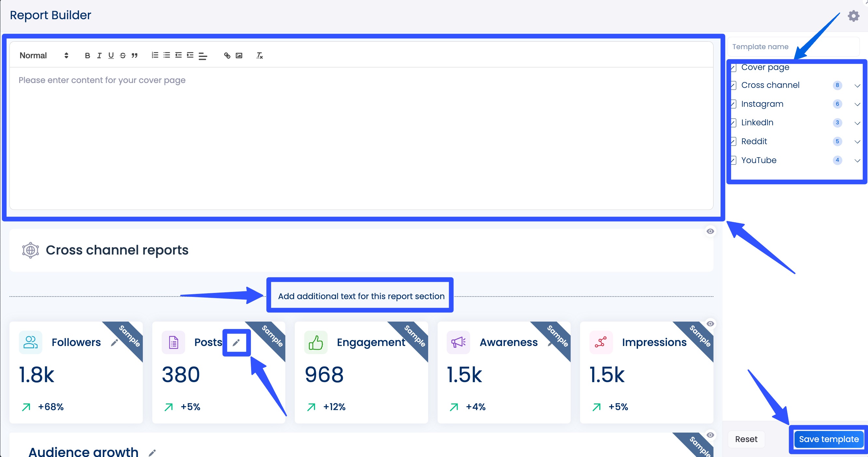Apply strikethrough formatting
The image size is (868, 457).
tap(123, 56)
